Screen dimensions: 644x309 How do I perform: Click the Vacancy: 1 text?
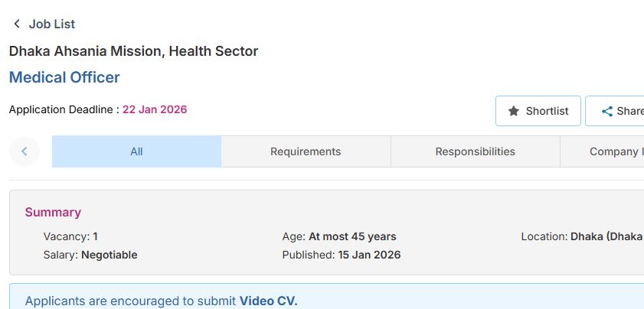[70, 236]
